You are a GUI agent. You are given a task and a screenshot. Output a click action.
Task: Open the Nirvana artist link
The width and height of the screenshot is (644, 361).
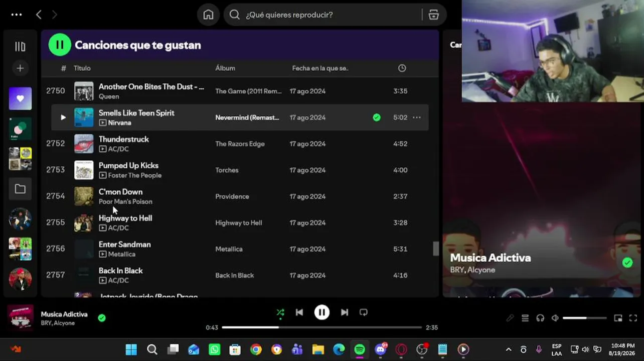120,123
